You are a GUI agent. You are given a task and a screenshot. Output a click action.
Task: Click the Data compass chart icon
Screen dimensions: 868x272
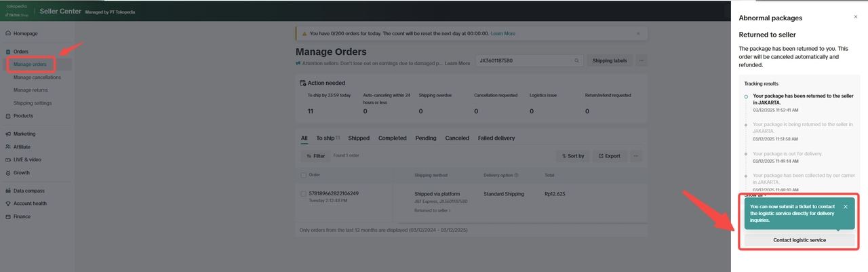pos(7,191)
